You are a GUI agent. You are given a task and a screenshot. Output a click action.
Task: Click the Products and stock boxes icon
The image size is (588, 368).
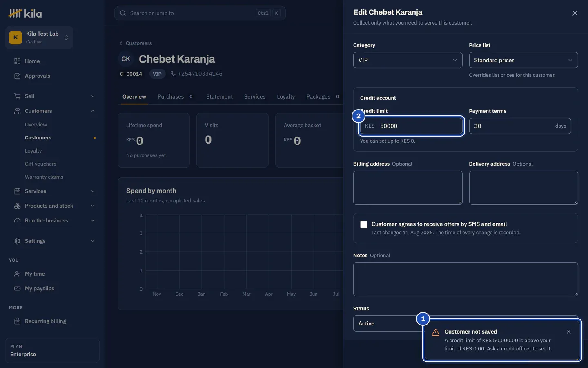[x=17, y=206]
